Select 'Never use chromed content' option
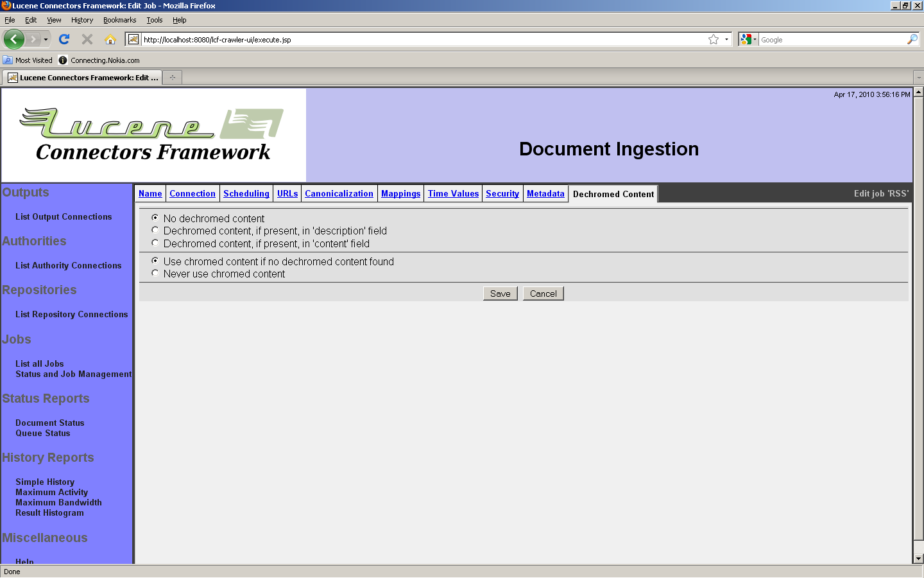The image size is (924, 578). (155, 273)
